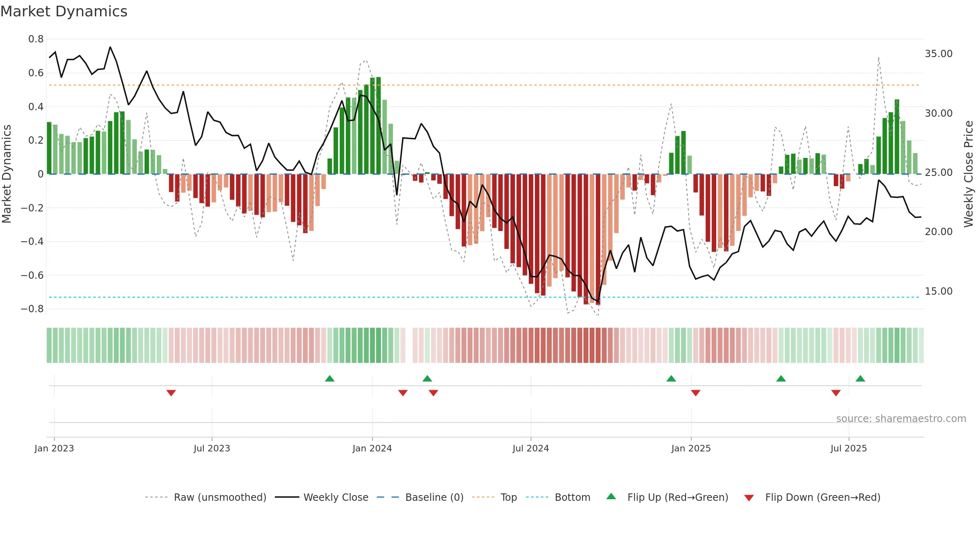Click the Flip Up marker before Jan 2024
The image size is (980, 551).
coord(330,378)
